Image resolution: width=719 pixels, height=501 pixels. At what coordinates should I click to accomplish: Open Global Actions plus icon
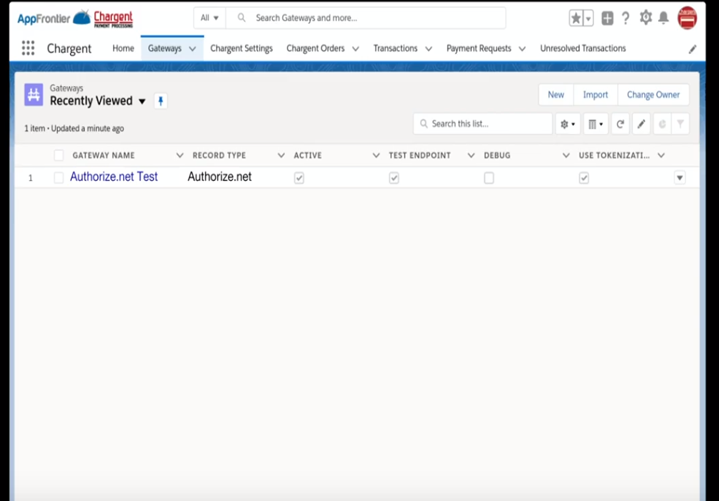[607, 18]
